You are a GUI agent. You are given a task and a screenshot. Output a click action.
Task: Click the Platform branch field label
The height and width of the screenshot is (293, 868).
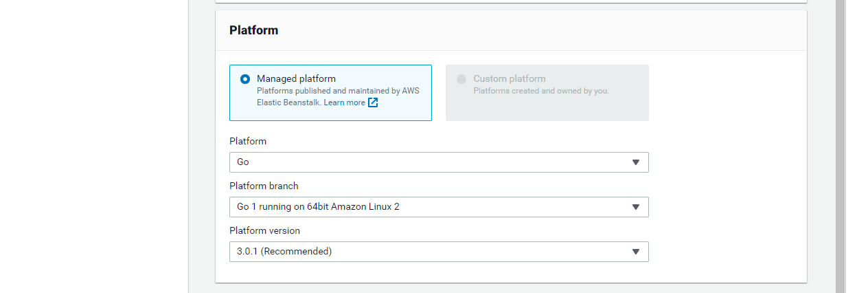264,186
